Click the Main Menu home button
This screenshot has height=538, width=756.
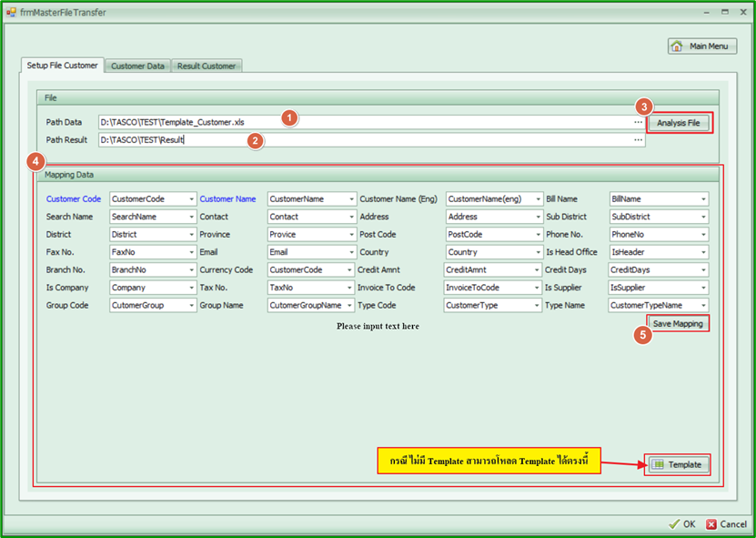701,46
